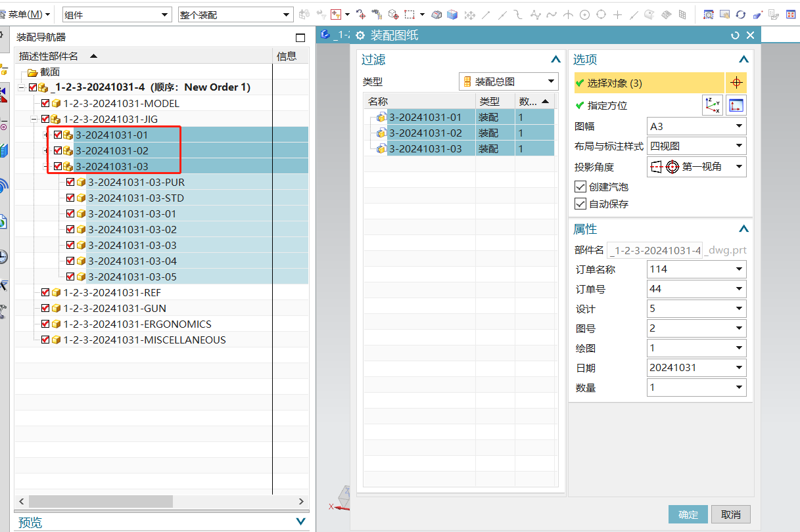Open the 投影角度 第一视角 dropdown
The height and width of the screenshot is (532, 800).
[x=697, y=167]
